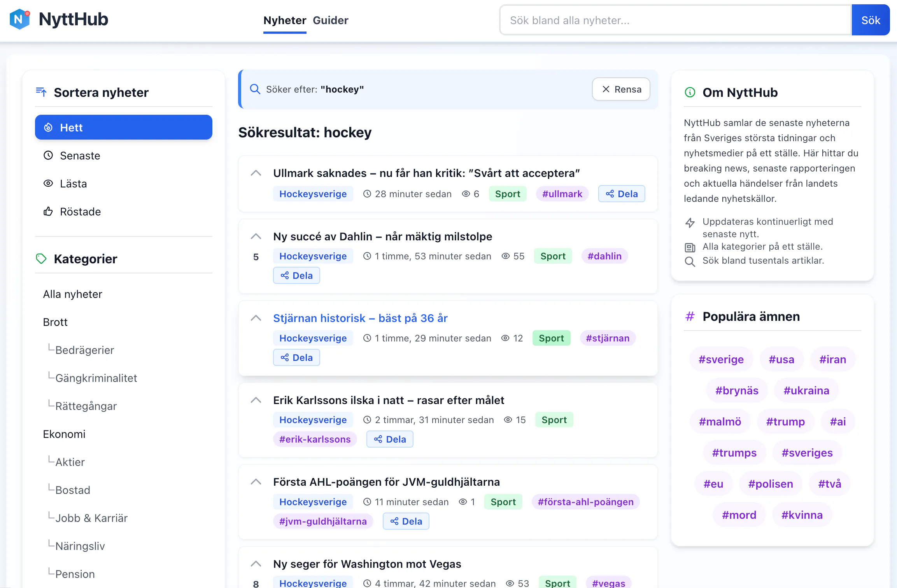The width and height of the screenshot is (897, 588).
Task: Select the Pension subcategory
Action: tap(75, 574)
